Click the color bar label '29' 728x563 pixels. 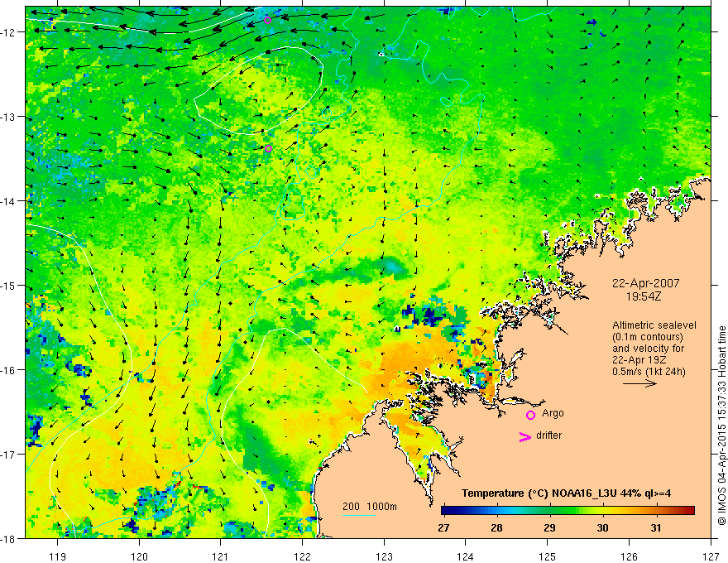coord(549,528)
